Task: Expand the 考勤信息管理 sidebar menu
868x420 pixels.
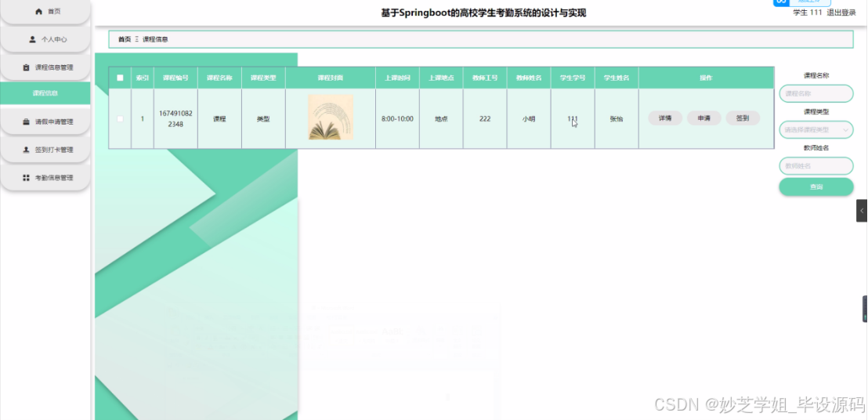Action: 45,178
